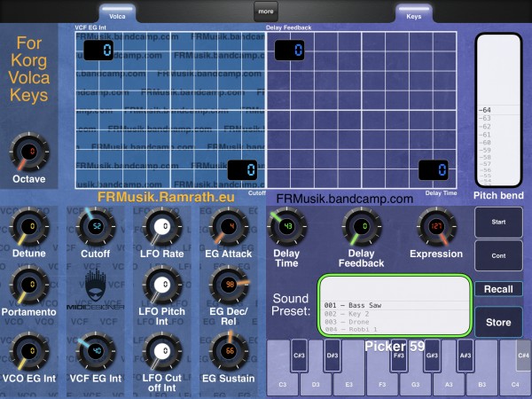Tap the Recall preset button
Viewport: 532px width, 399px height.
click(498, 289)
